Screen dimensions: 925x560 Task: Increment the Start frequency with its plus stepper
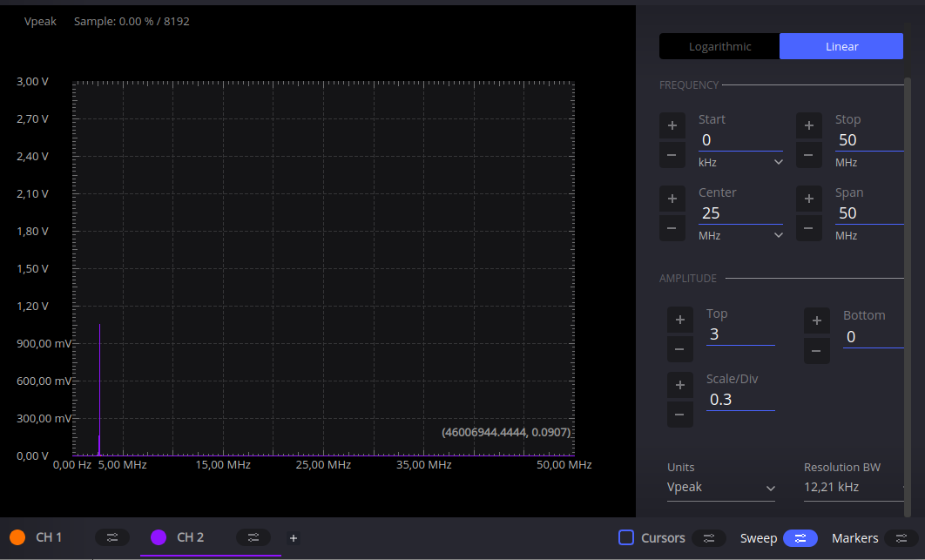coord(672,125)
